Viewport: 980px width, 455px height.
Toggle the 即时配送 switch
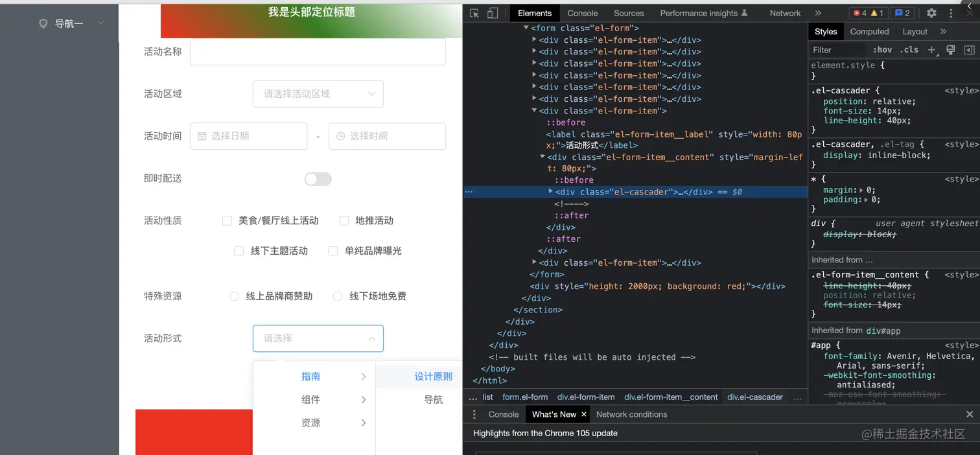318,179
